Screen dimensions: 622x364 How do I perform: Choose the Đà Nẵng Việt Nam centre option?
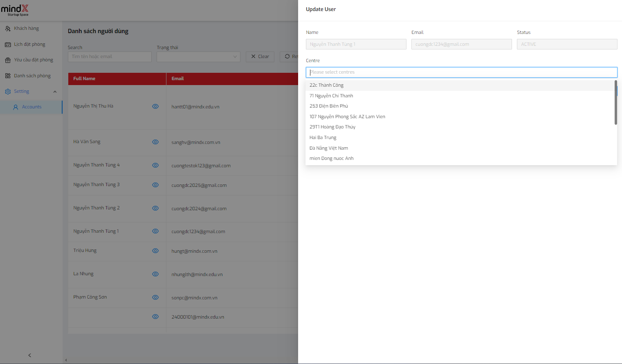pyautogui.click(x=329, y=148)
